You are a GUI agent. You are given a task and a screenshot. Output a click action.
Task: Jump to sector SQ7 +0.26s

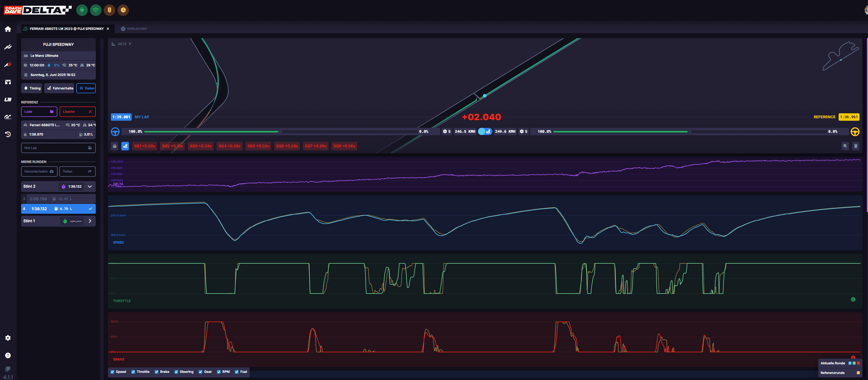tap(316, 146)
